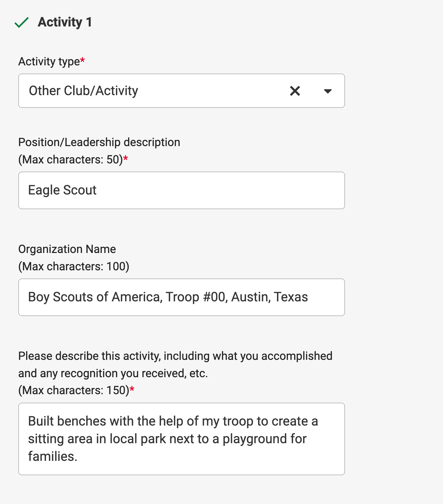Click the Activity type field label
Image resolution: width=443 pixels, height=504 pixels.
click(49, 61)
